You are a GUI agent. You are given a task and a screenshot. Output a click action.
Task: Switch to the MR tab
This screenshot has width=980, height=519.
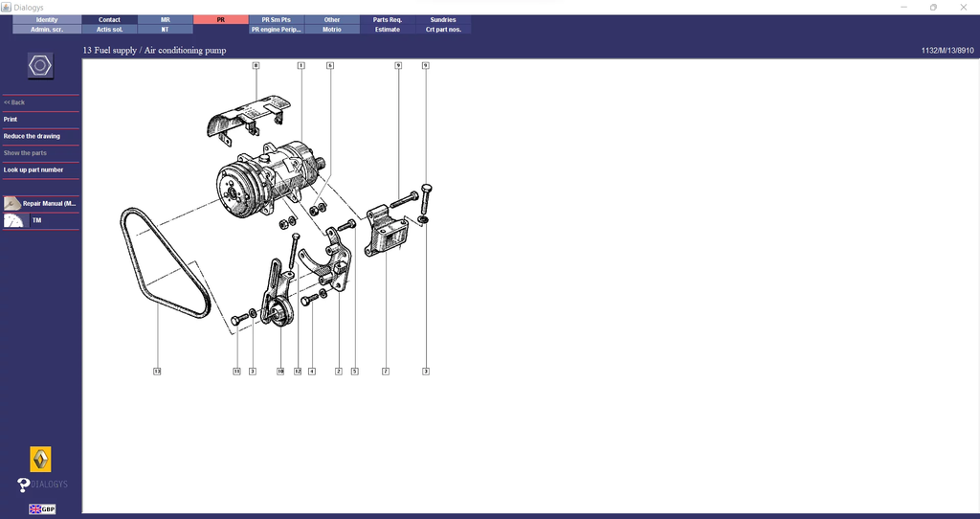tap(165, 19)
